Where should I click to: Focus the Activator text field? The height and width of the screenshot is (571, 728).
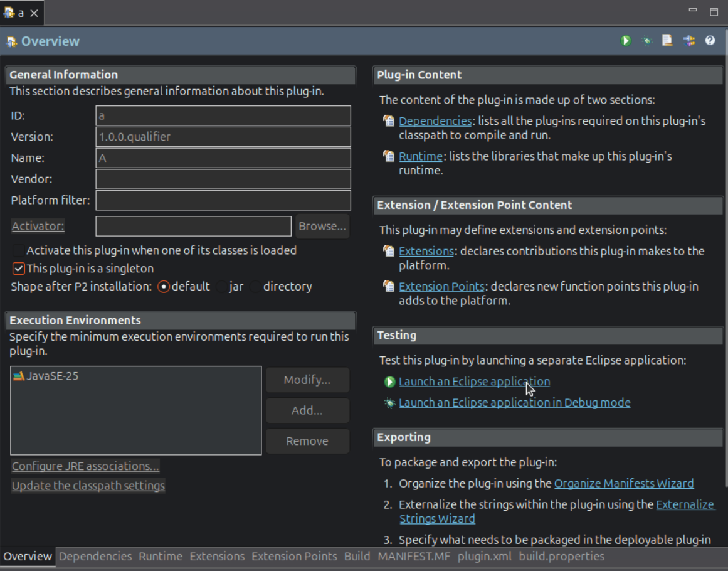pyautogui.click(x=194, y=226)
